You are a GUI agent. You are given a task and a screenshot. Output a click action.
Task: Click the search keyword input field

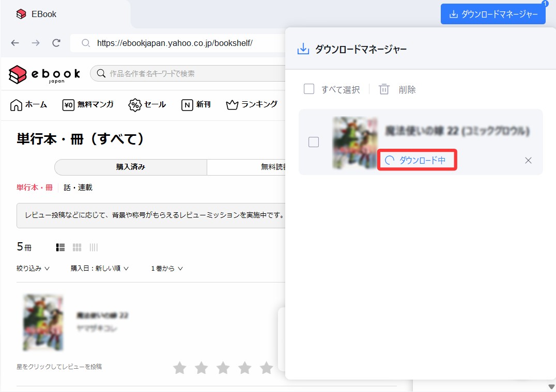[191, 74]
